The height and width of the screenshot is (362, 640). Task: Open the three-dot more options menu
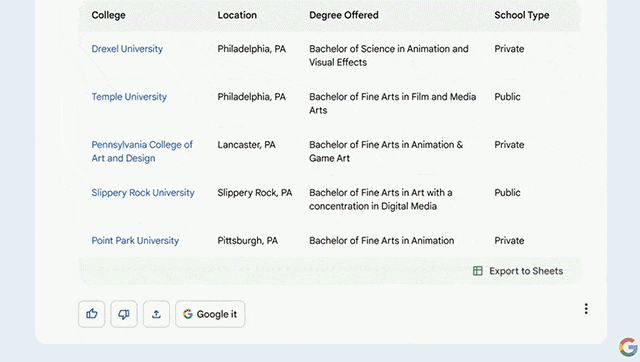[586, 309]
